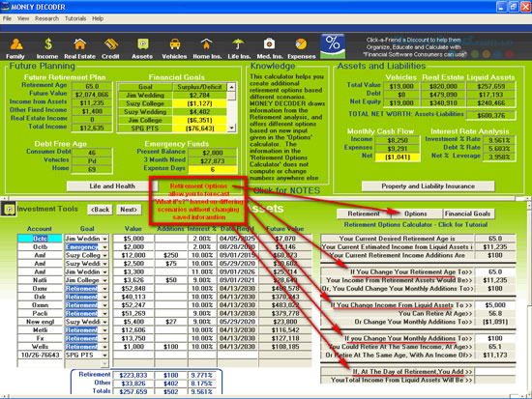The height and width of the screenshot is (399, 532).
Task: Select the Jim Wedding goal row
Action: [x=172, y=96]
